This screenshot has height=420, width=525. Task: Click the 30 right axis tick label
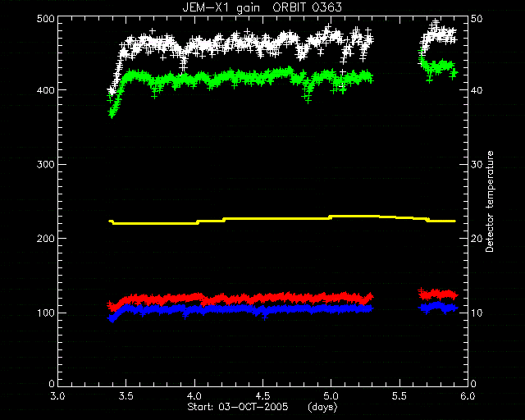[x=477, y=164]
